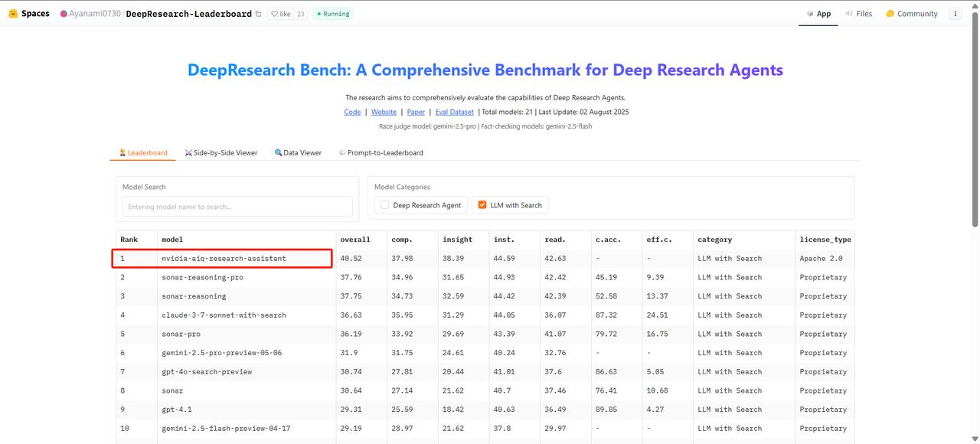Image resolution: width=980 pixels, height=444 pixels.
Task: Sort by the eff.c. column header
Action: tap(668, 240)
